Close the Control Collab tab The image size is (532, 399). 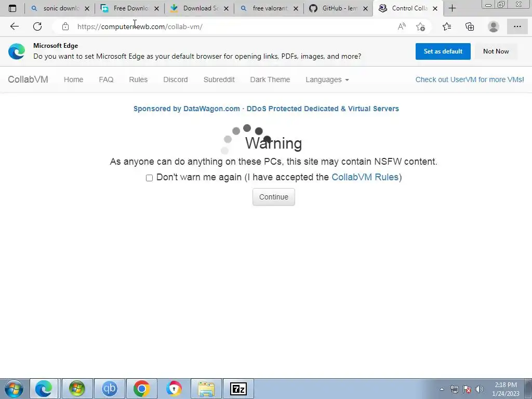coord(435,8)
